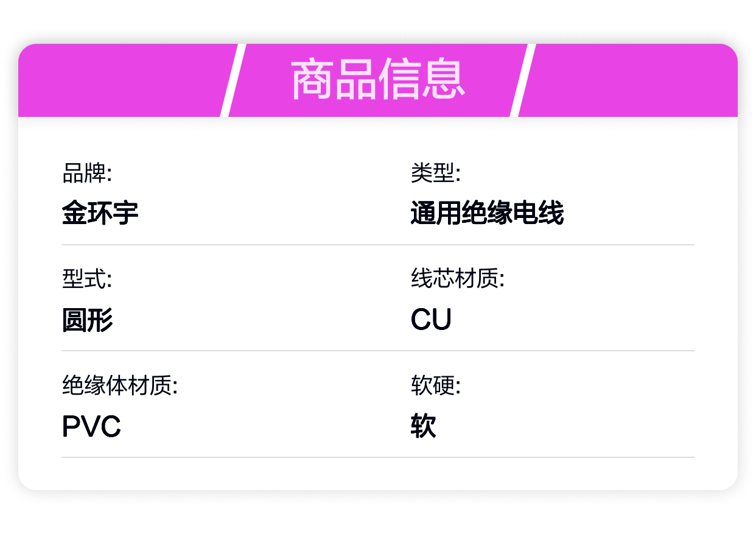Click the divider line under PVC
The image size is (756, 534).
click(x=378, y=457)
